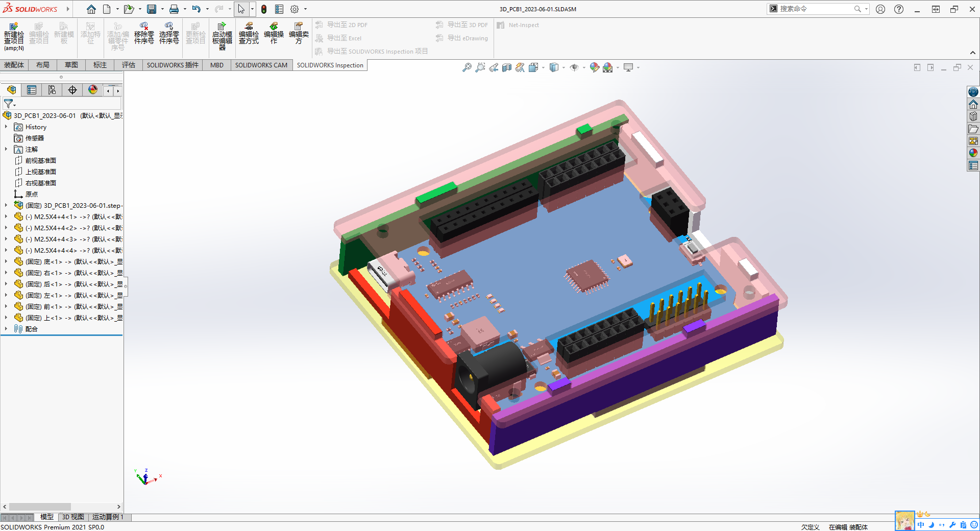Image resolution: width=980 pixels, height=531 pixels.
Task: Click 启动模板编辑器 launch template editor
Action: (222, 36)
